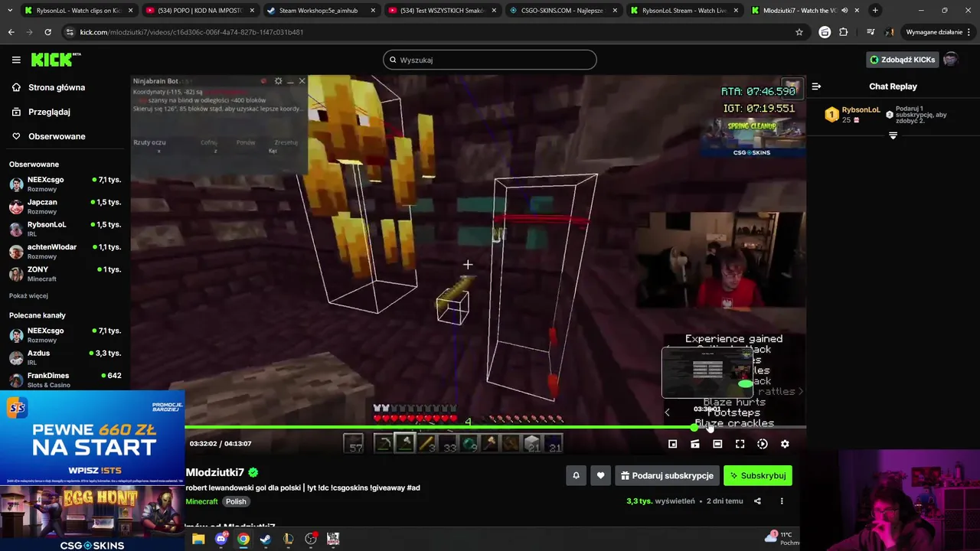This screenshot has height=551, width=980.
Task: Seek on the video progress bar
Action: click(495, 427)
